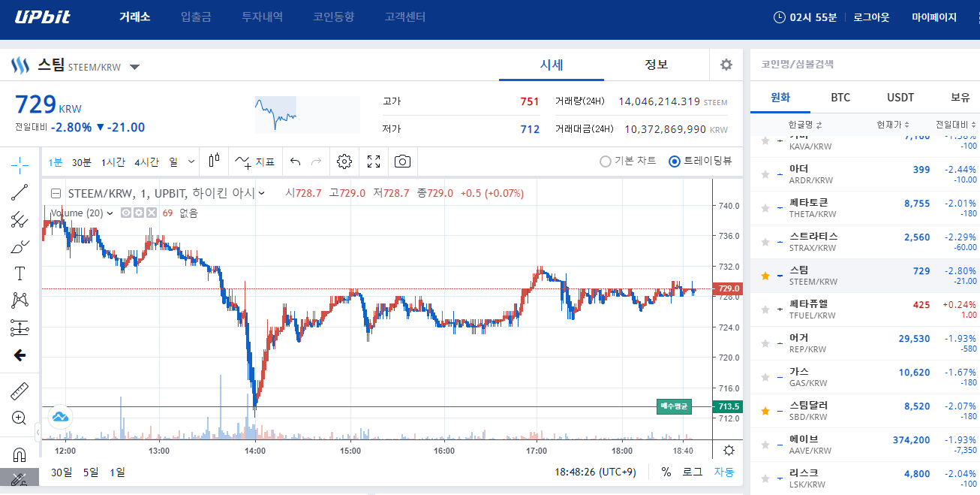The height and width of the screenshot is (495, 980).
Task: Collapse the drawing toolbar side handle
Action: [38, 433]
